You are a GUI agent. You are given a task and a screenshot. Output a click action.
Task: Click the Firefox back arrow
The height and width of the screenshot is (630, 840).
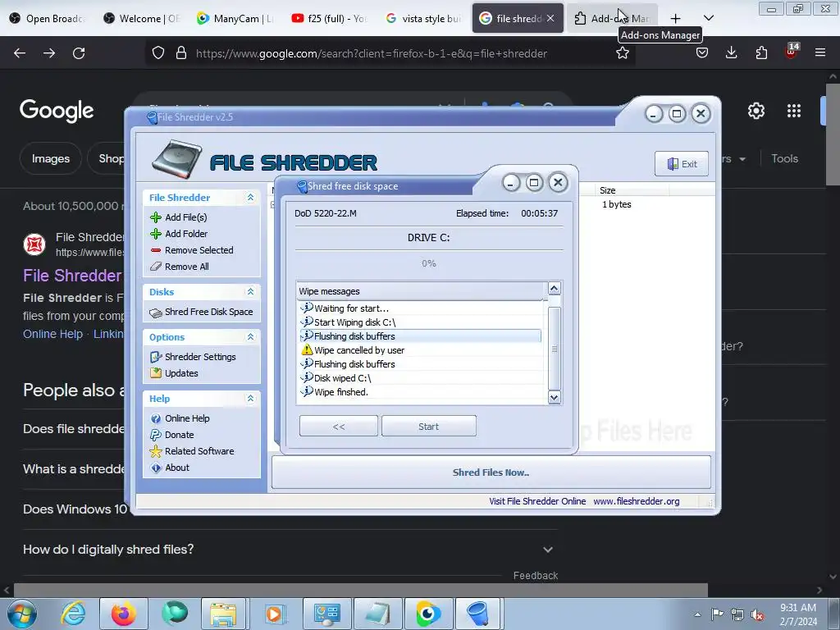(x=20, y=53)
